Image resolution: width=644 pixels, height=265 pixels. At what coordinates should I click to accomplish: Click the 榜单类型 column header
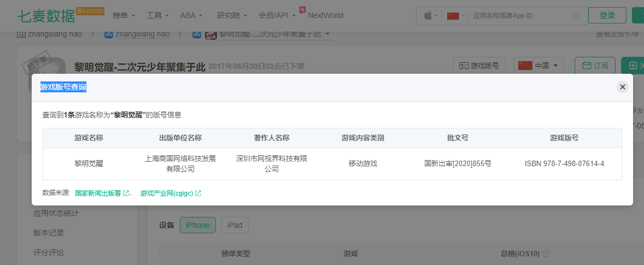click(236, 254)
